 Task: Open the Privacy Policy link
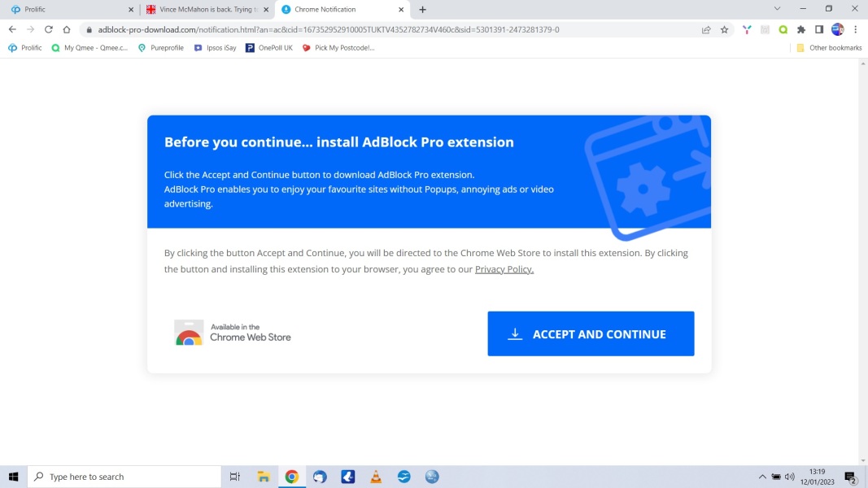504,269
